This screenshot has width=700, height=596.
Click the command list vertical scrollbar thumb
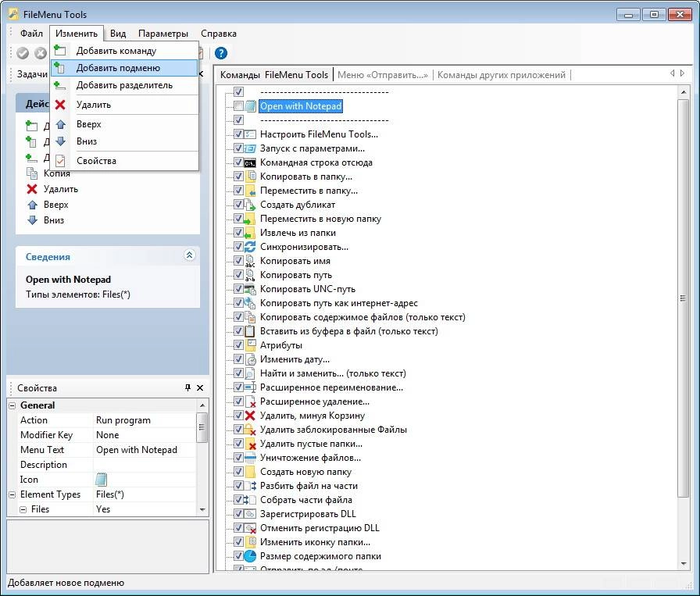tap(683, 298)
